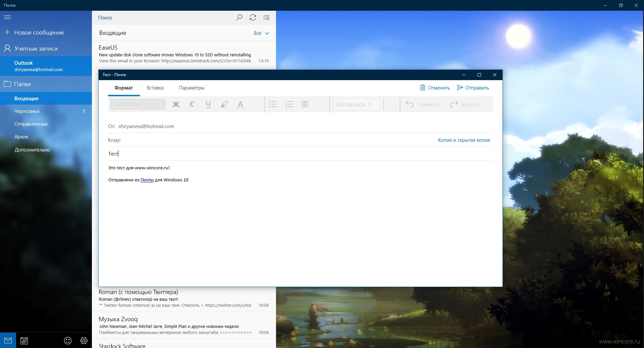Restore down the main Почта window

pyautogui.click(x=621, y=5)
